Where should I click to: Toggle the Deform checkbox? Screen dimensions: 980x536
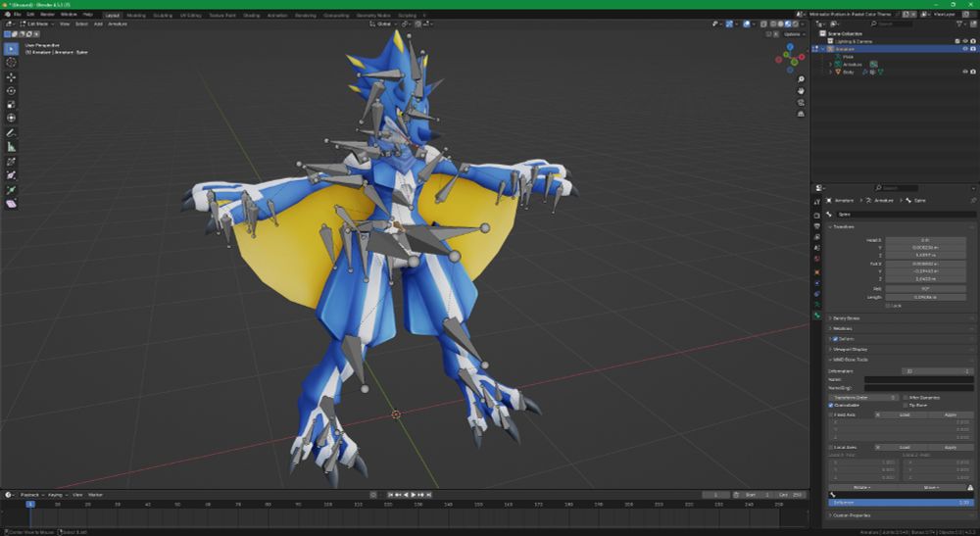pos(835,339)
